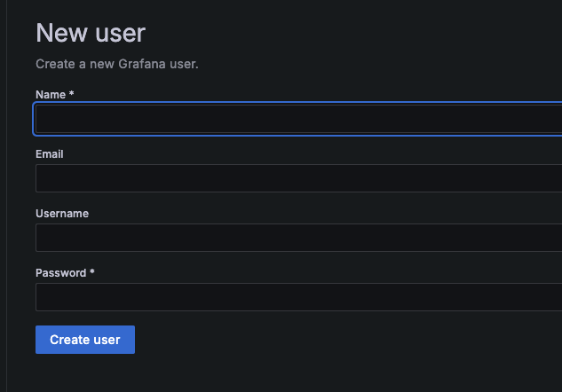The width and height of the screenshot is (562, 392).
Task: Click the left edge of the Email box
Action: coord(37,178)
